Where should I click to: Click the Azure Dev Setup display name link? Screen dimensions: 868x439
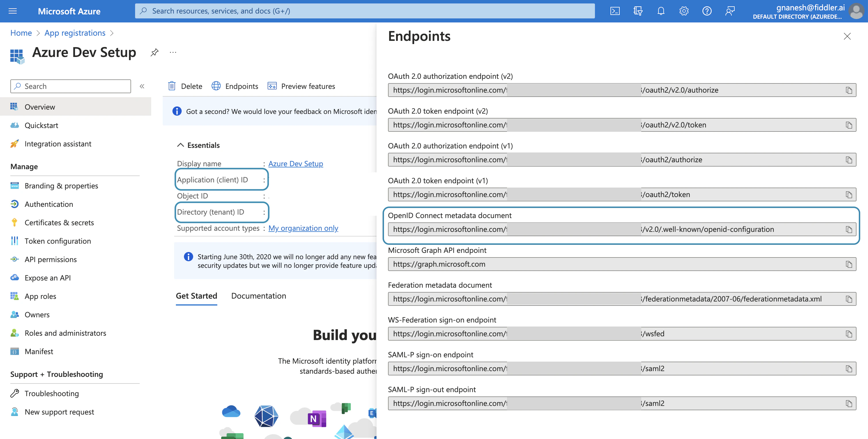295,163
